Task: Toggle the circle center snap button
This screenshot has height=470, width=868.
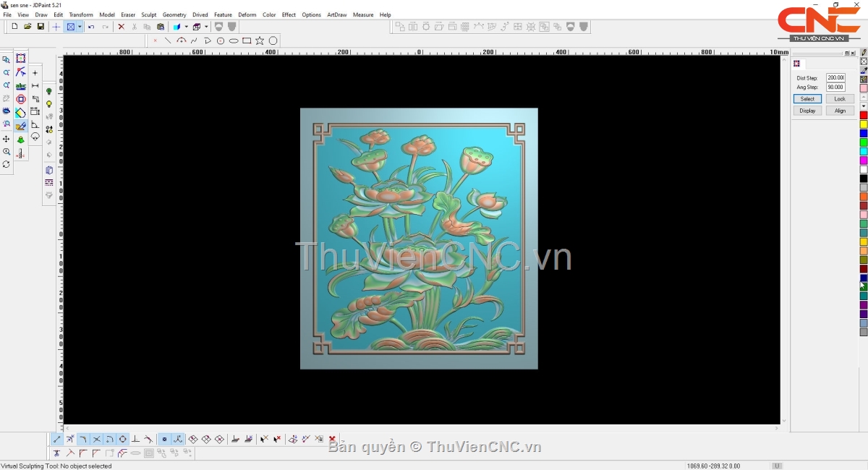Action: pos(123,439)
